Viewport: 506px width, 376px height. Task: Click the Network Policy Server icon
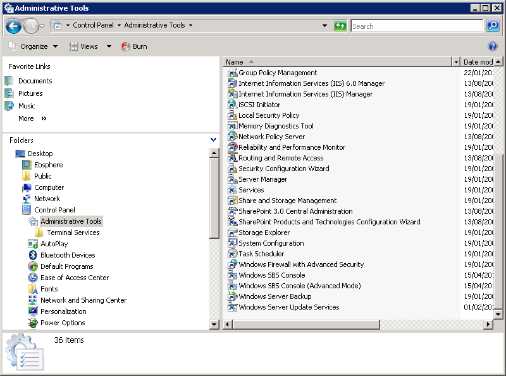(232, 137)
